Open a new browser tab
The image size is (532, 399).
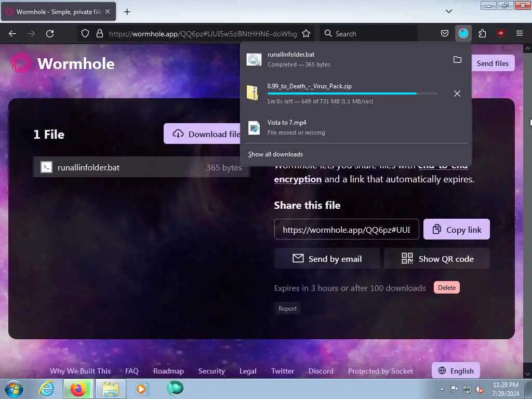[x=127, y=12]
